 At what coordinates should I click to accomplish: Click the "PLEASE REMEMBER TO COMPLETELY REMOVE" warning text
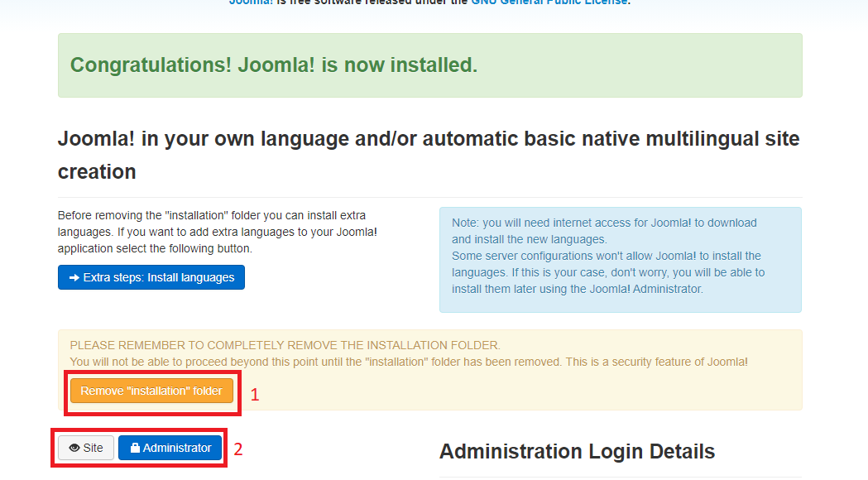(x=285, y=345)
